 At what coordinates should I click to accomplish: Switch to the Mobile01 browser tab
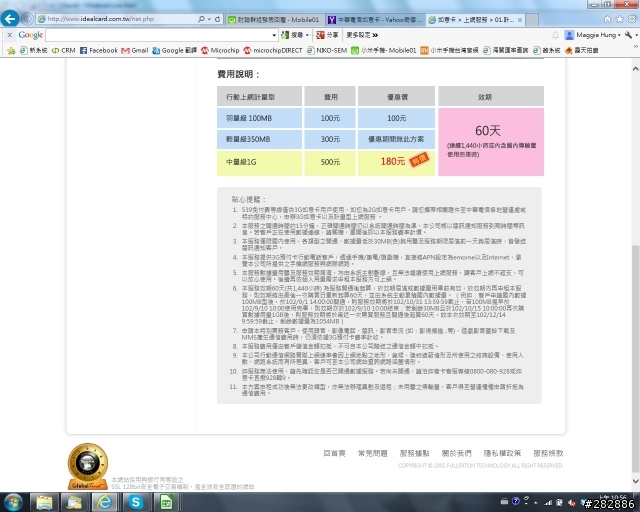276,20
